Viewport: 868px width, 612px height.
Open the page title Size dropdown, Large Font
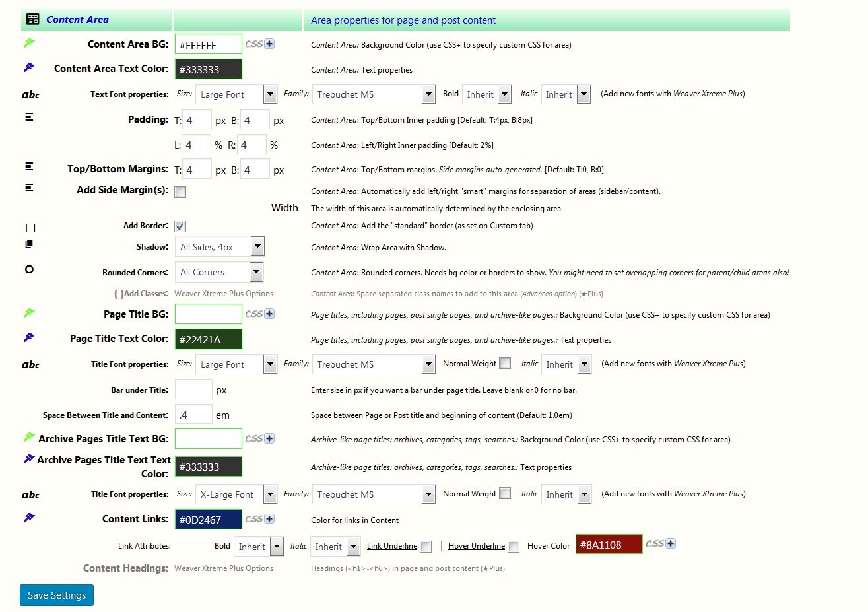[237, 364]
